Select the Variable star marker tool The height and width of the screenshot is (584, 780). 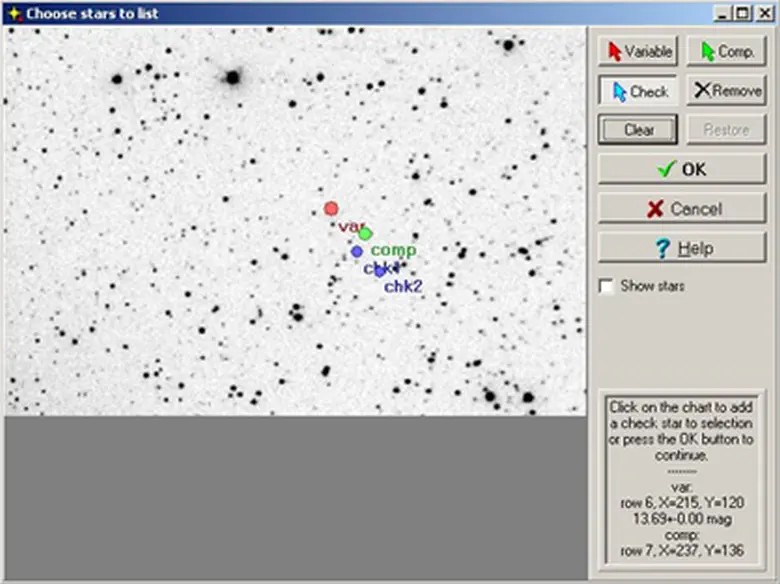[638, 51]
